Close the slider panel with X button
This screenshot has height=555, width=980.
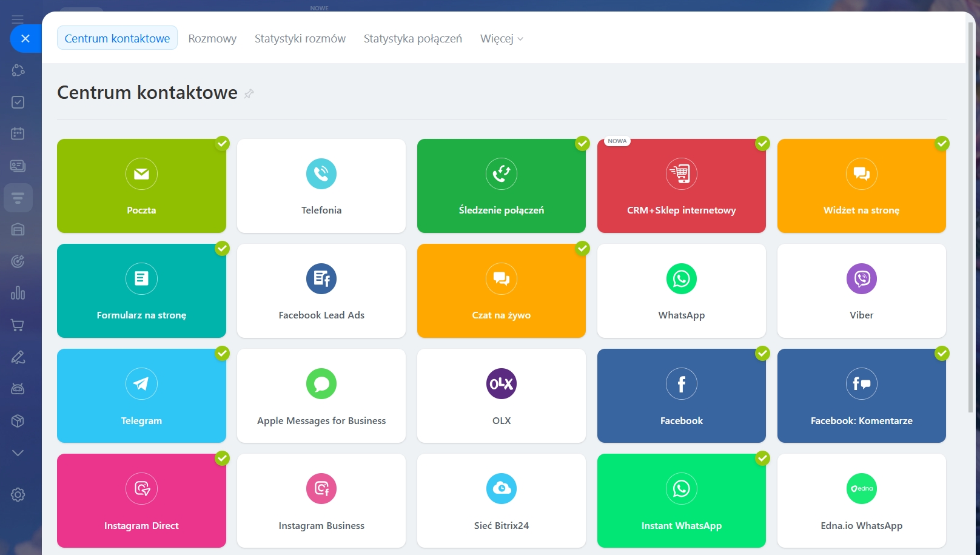click(25, 38)
